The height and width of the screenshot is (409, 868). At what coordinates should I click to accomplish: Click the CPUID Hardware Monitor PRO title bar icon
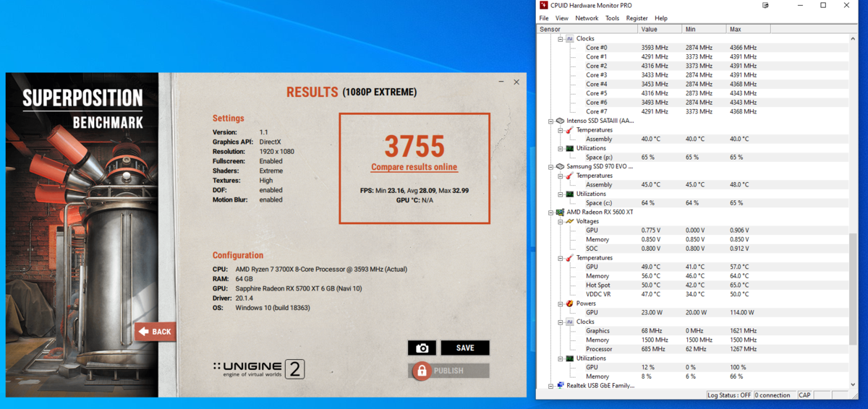click(x=544, y=5)
